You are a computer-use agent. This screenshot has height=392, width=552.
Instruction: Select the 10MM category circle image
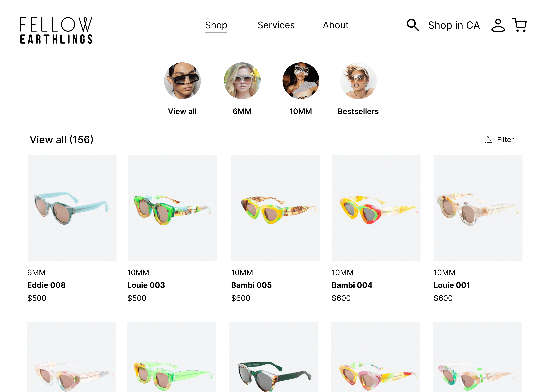point(301,81)
